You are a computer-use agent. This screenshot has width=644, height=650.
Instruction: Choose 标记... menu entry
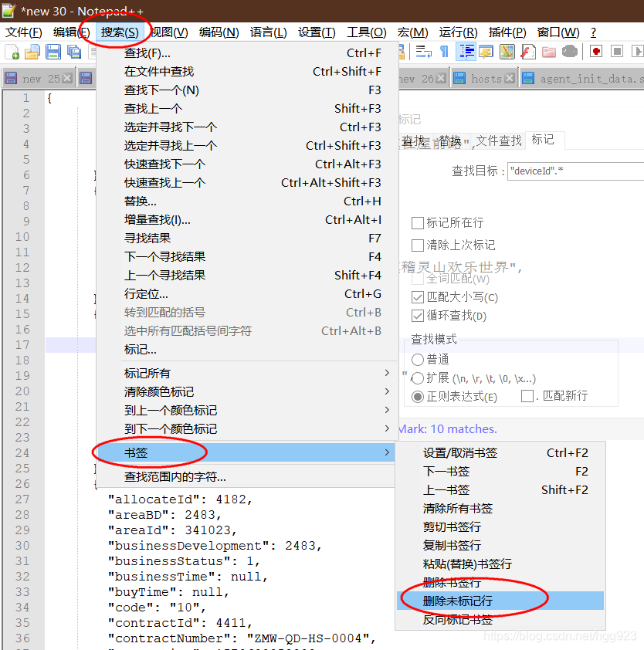(x=247, y=350)
